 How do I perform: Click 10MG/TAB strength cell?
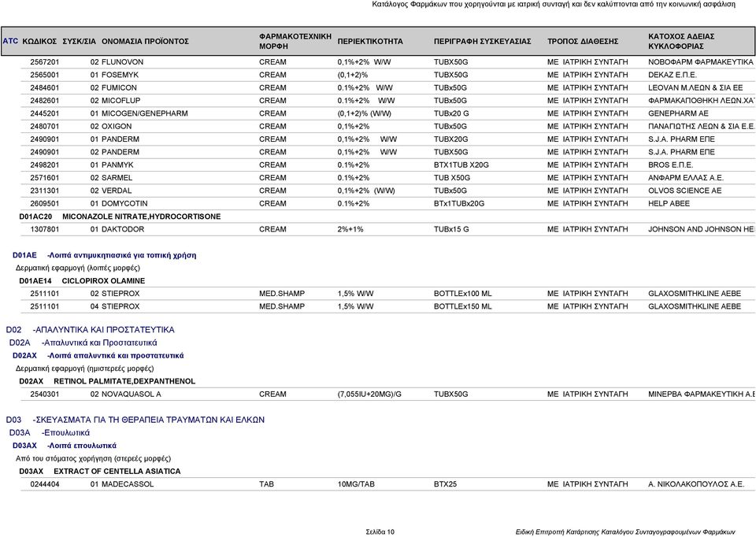[x=356, y=484]
